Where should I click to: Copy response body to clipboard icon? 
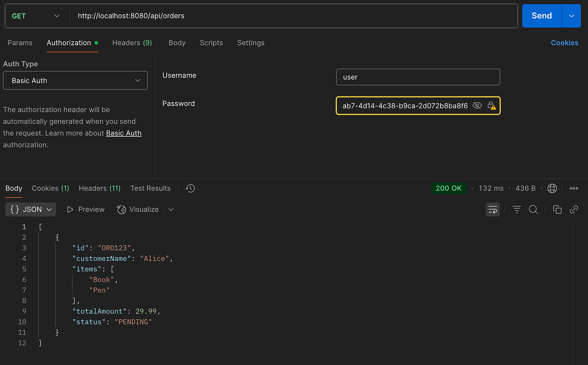(557, 209)
